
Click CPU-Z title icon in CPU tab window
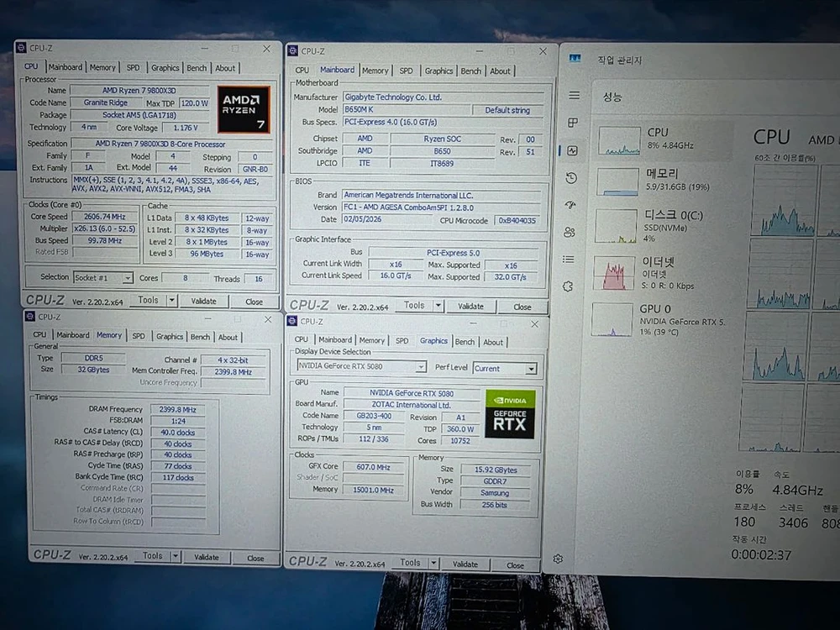[x=21, y=48]
